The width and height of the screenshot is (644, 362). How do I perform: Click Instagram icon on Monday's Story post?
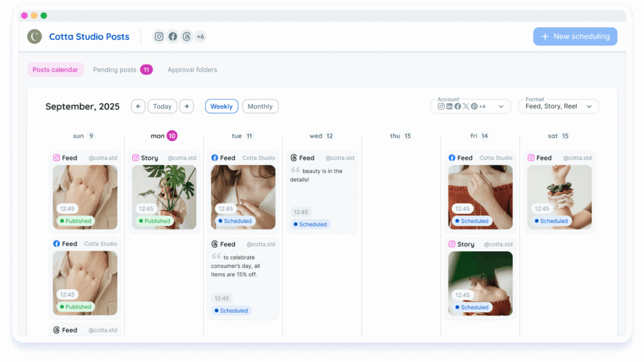tap(136, 158)
